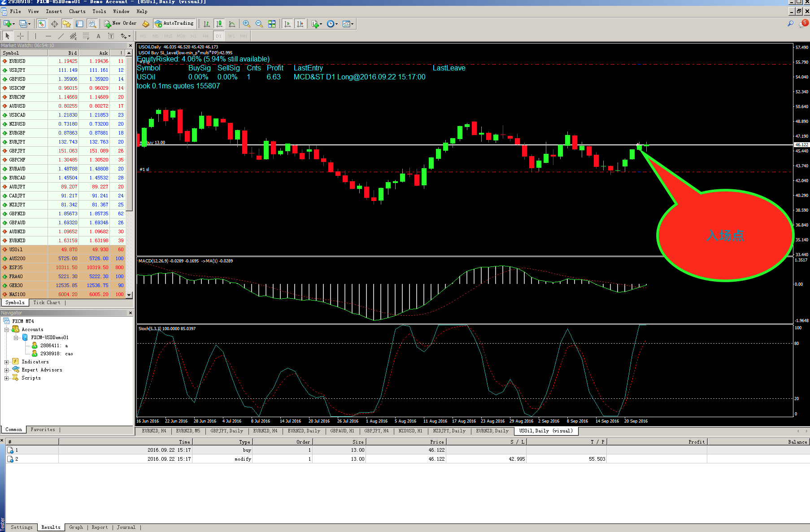
Task: Zoom out on the chart
Action: tap(259, 24)
